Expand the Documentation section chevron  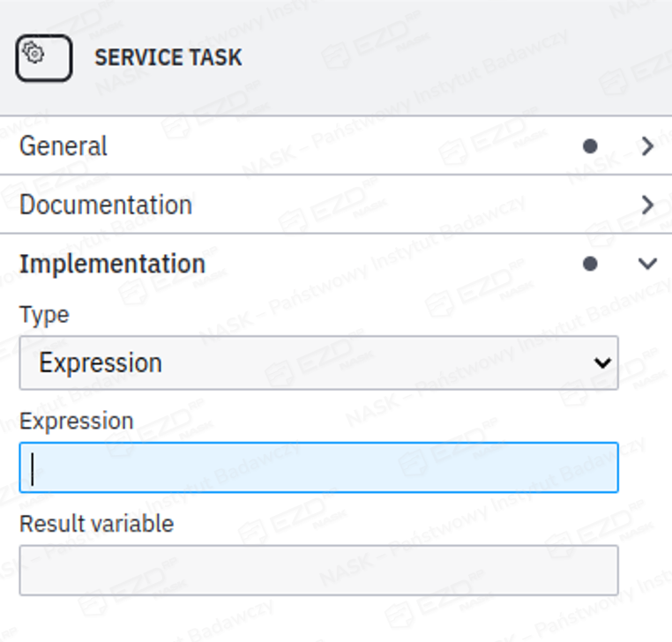(647, 205)
